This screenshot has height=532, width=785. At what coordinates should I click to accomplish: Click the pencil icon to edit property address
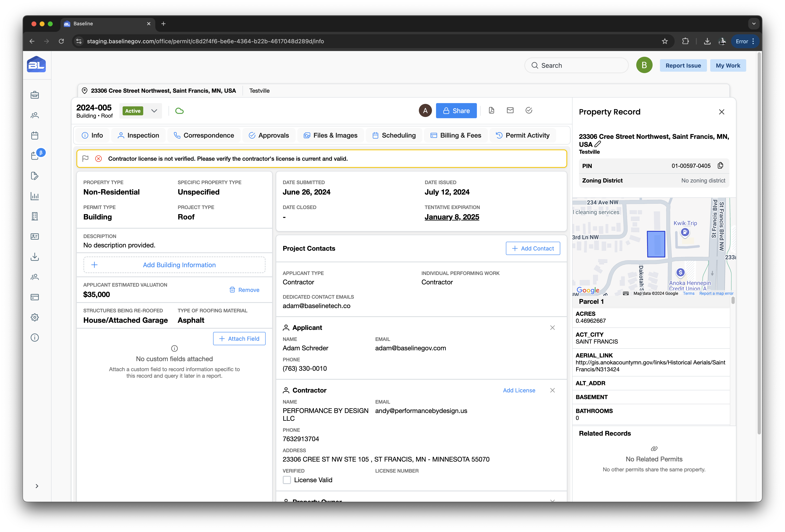click(x=597, y=144)
